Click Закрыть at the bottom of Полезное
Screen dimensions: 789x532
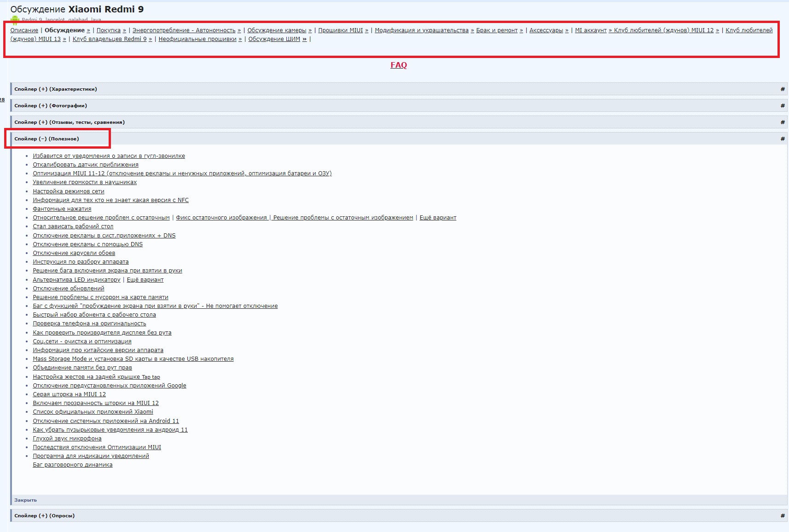(25, 500)
